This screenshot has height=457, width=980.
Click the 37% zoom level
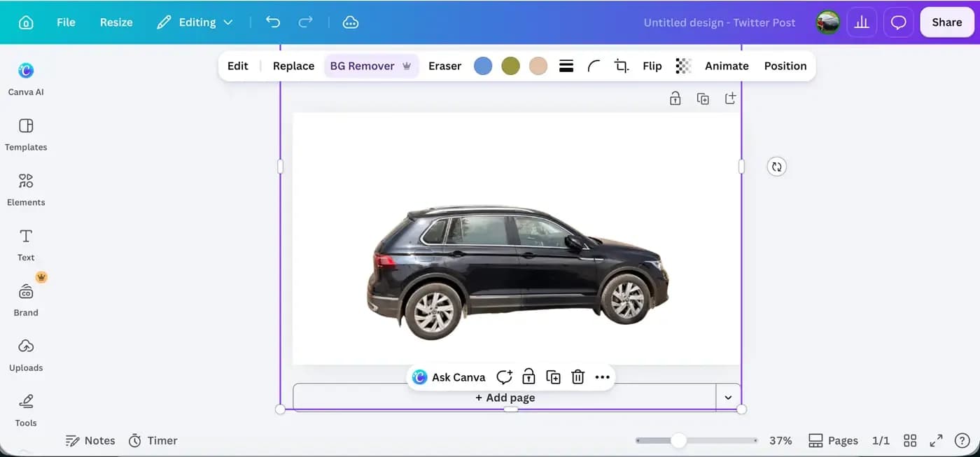780,440
